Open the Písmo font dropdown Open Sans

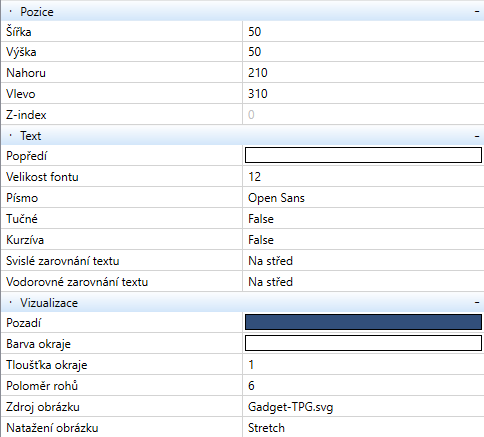(x=363, y=198)
